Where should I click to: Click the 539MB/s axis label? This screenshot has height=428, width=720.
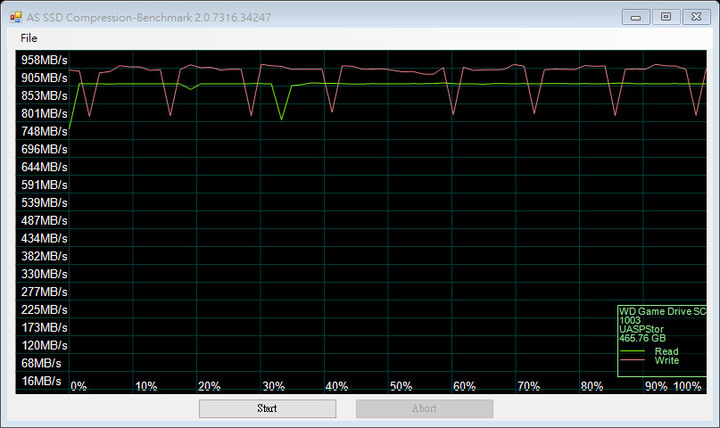click(44, 203)
